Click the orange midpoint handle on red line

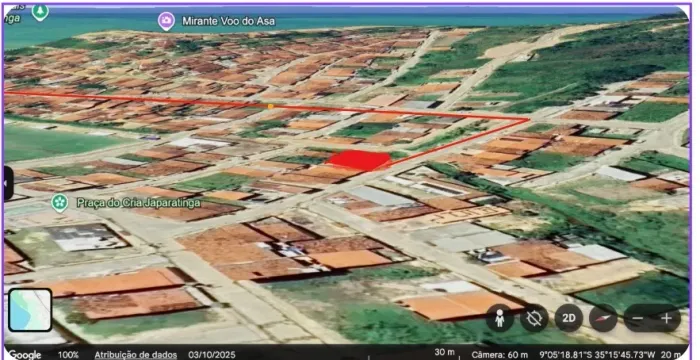pyautogui.click(x=270, y=106)
